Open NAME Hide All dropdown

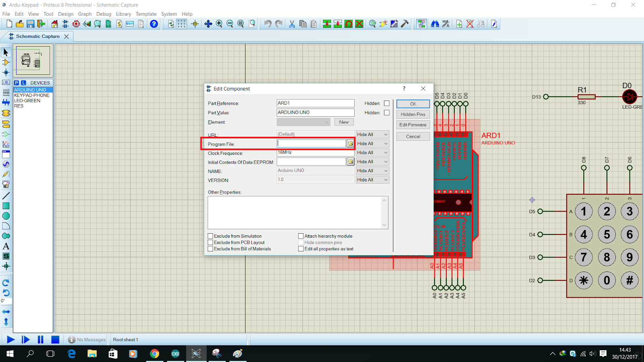pyautogui.click(x=372, y=171)
